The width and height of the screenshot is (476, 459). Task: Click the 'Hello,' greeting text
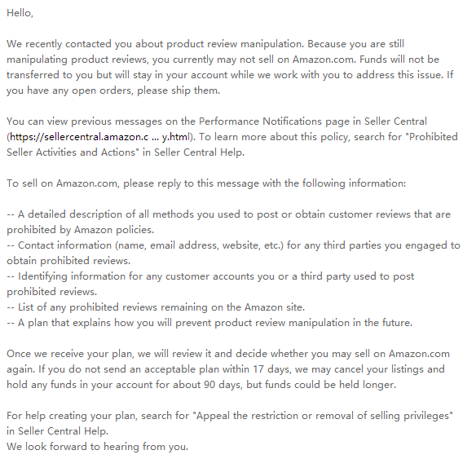pos(20,13)
